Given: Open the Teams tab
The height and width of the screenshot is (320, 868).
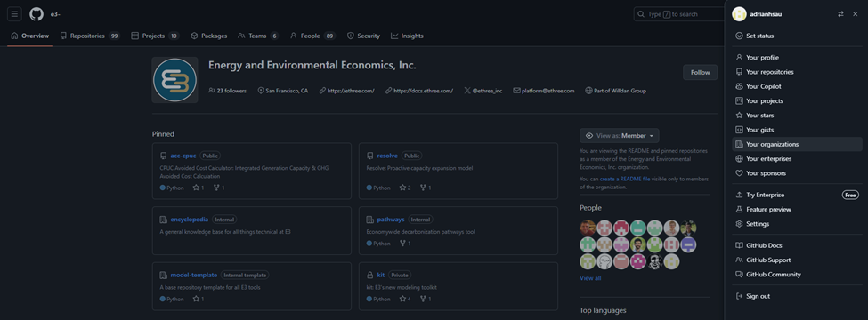Looking at the screenshot, I should click(258, 36).
